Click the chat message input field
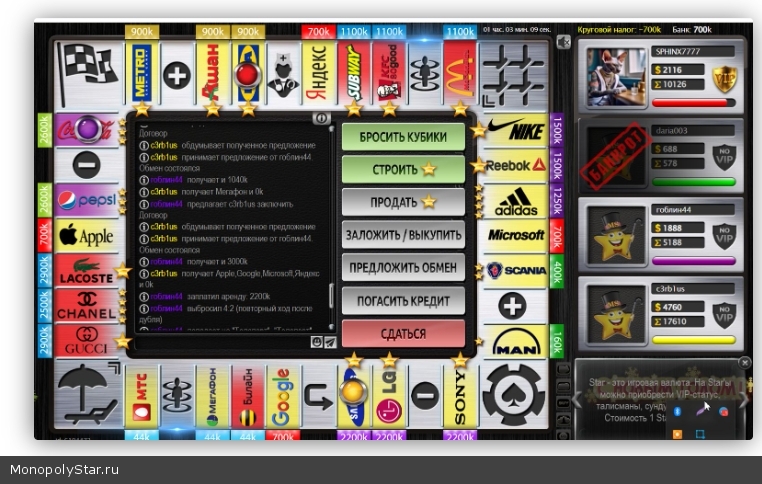The height and width of the screenshot is (484, 762). point(223,343)
